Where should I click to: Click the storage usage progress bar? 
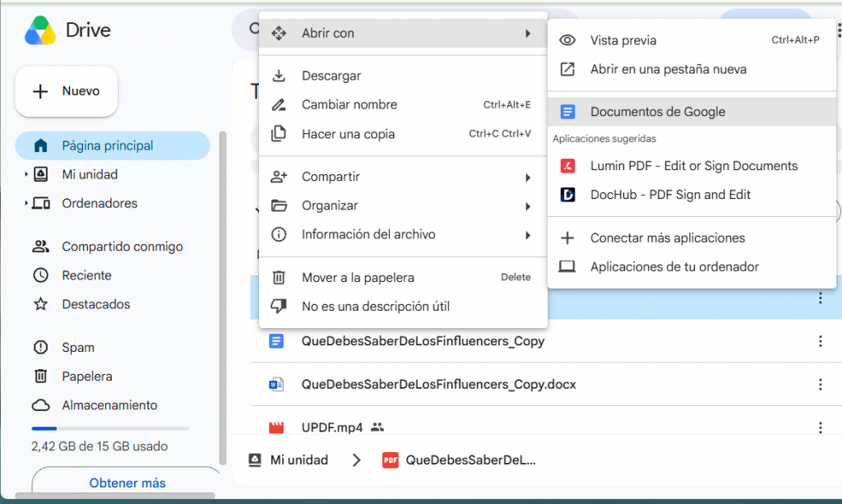click(110, 428)
